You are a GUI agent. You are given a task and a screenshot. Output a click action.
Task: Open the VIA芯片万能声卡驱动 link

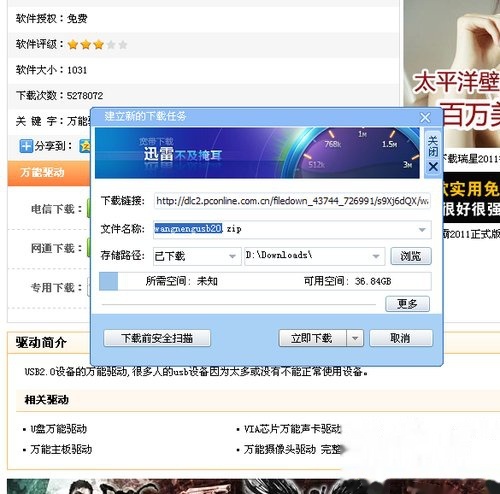tap(292, 429)
